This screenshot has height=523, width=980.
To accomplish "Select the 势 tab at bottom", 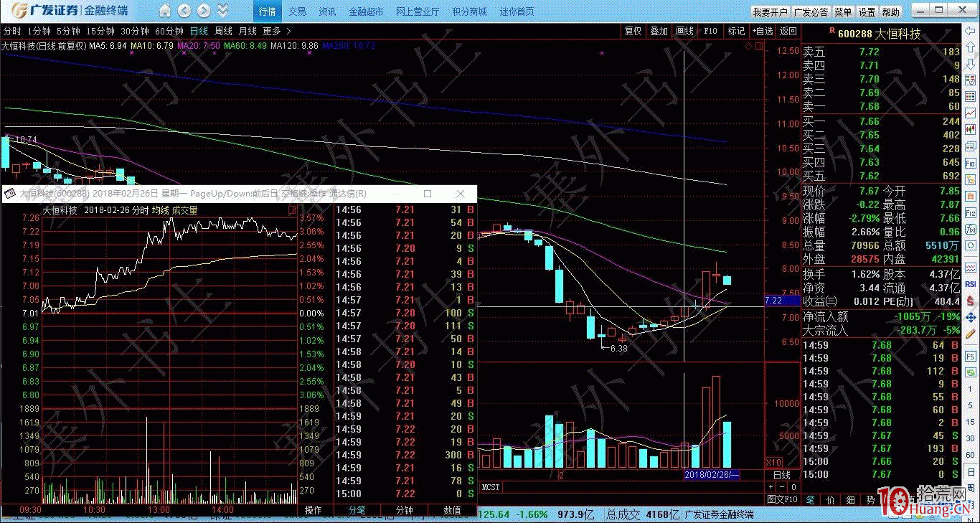I will click(x=870, y=499).
